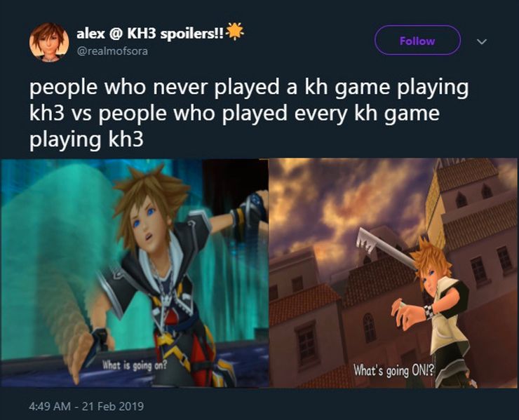Viewport: 519px width, 420px height.
Task: Open the tweet author's profile avatar
Action: (x=49, y=42)
